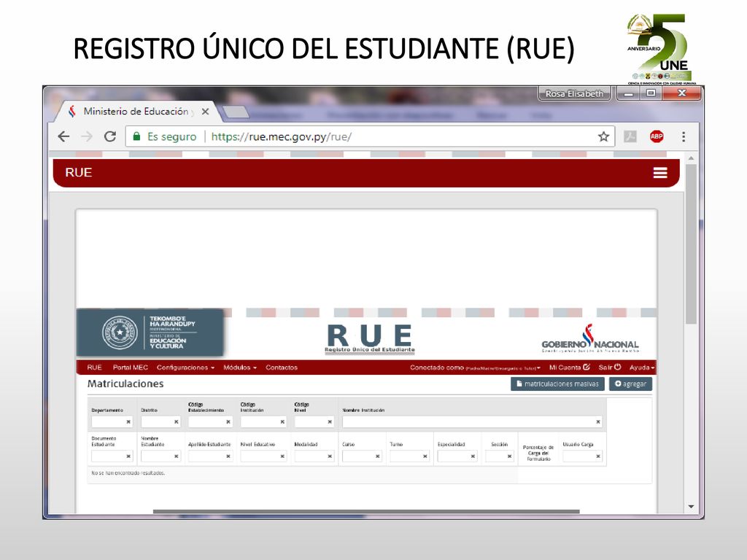Viewport: 747px width, 560px height.
Task: Bookmark the page with the star icon
Action: (603, 136)
